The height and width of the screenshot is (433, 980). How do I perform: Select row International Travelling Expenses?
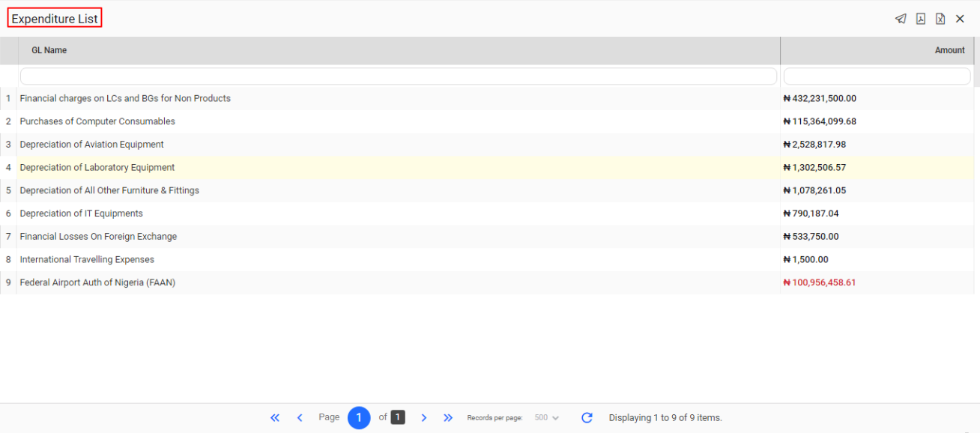pos(487,259)
